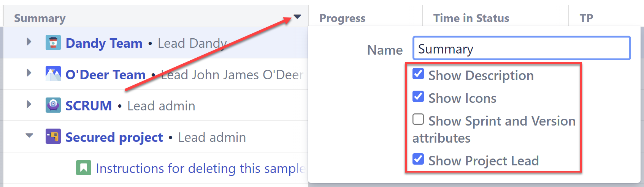
Task: Click the Time in Status column header
Action: pos(471,18)
